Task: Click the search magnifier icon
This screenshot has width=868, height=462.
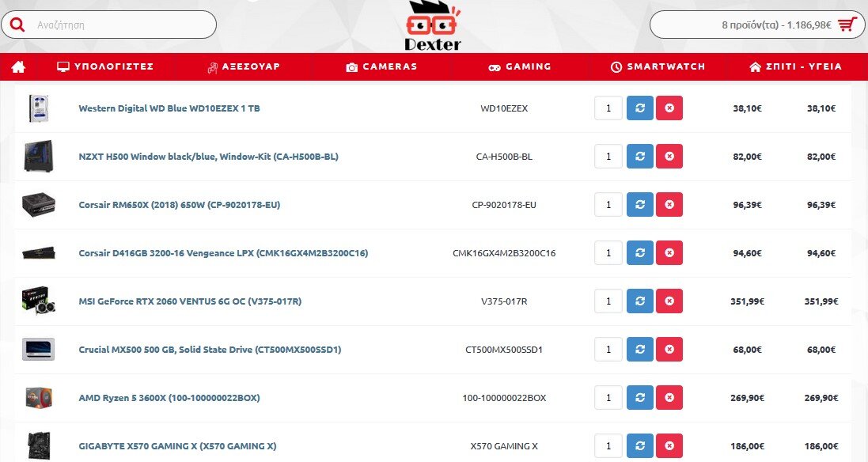Action: coord(17,25)
